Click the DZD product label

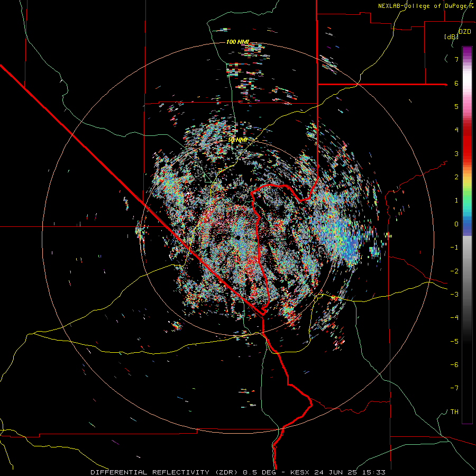[464, 32]
